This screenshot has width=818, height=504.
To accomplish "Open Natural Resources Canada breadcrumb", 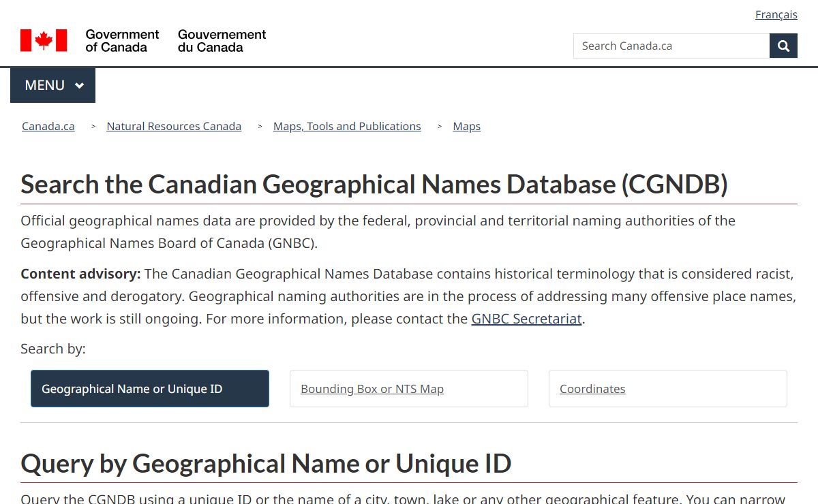I will (x=174, y=127).
